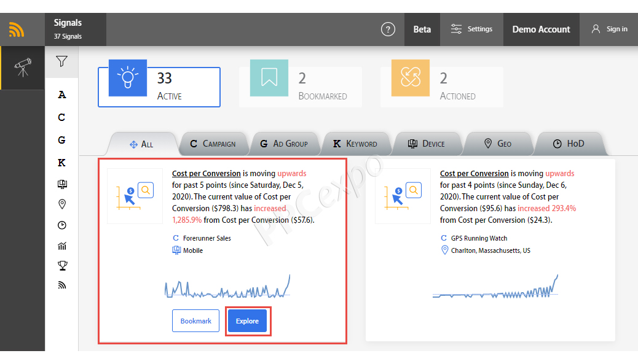The width and height of the screenshot is (638, 364).
Task: Open Cost per Conversion link in GPS card
Action: [474, 174]
